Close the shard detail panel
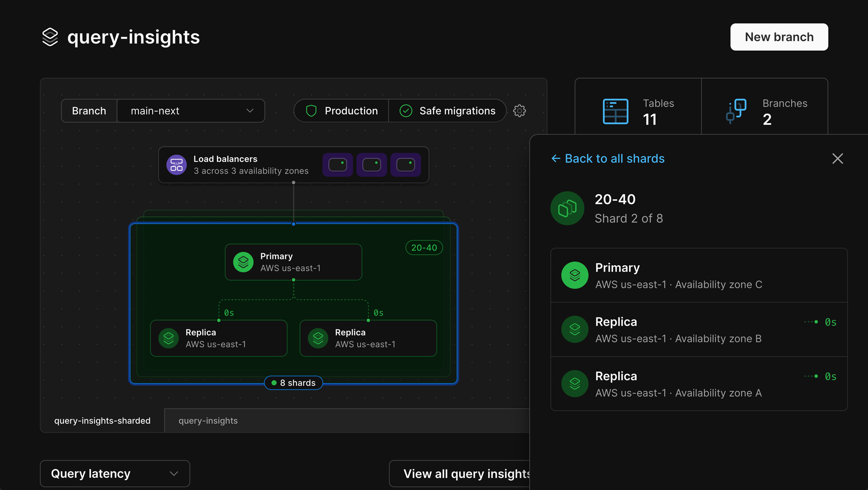 coord(838,158)
